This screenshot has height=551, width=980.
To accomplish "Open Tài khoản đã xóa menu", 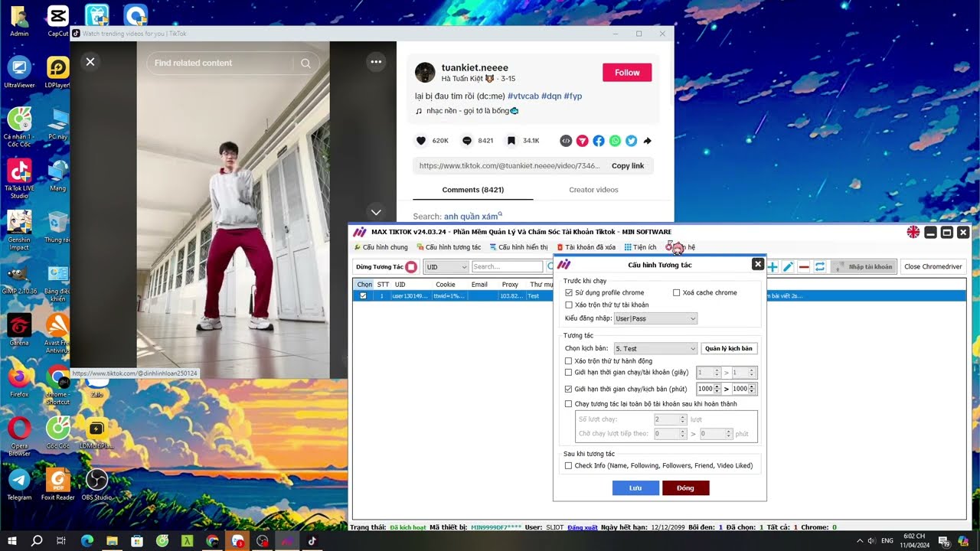I will 586,247.
